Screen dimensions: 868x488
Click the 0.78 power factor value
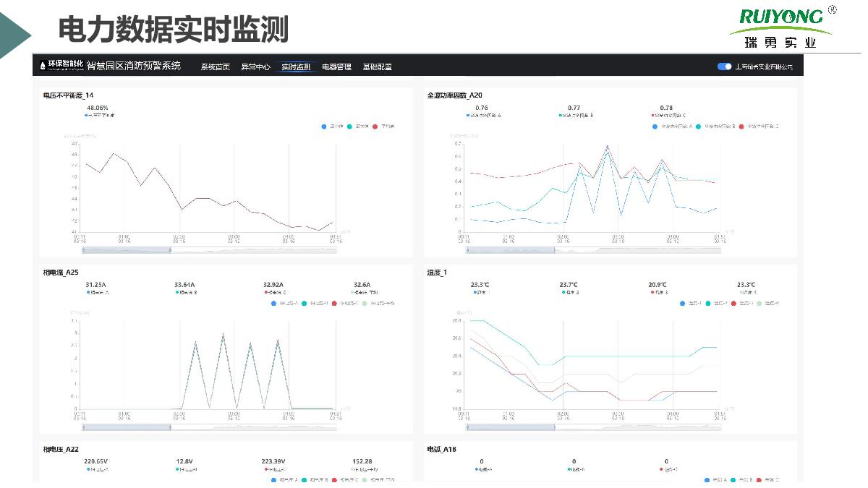(x=666, y=108)
